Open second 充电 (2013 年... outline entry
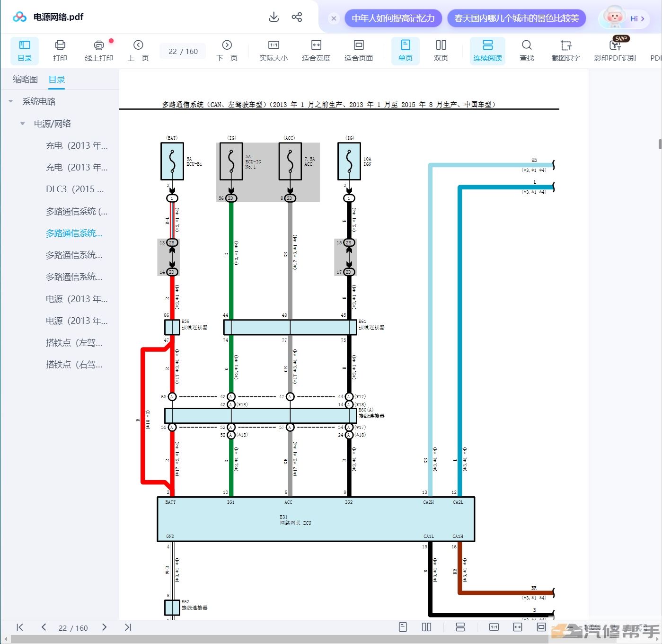This screenshot has width=662, height=644. coord(77,167)
